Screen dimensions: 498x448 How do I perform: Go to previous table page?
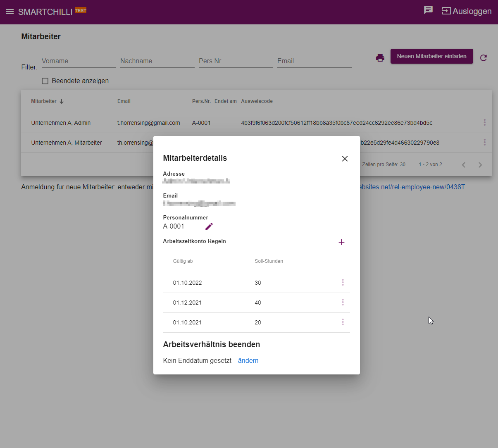coord(464,165)
